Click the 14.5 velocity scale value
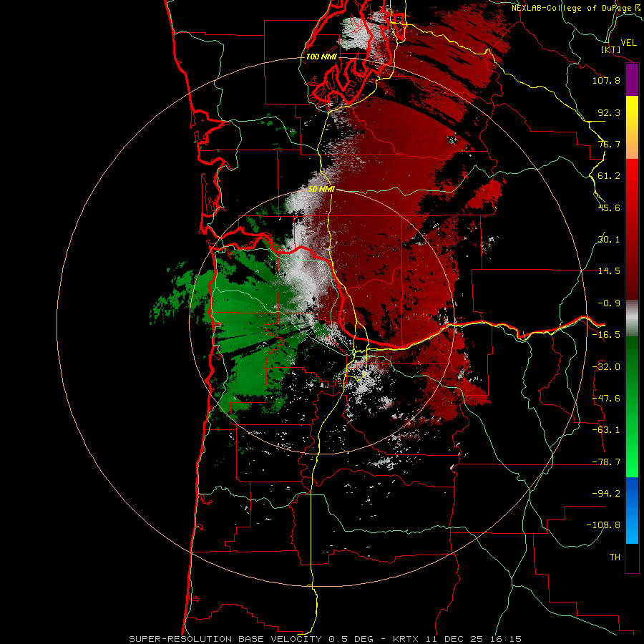This screenshot has height=644, width=644. click(609, 271)
